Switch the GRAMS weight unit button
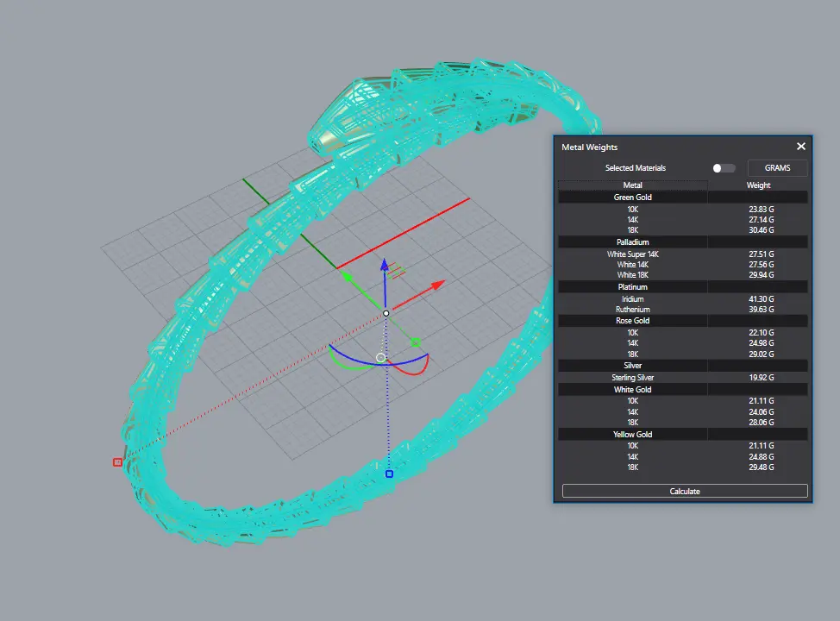The image size is (840, 621). 777,168
